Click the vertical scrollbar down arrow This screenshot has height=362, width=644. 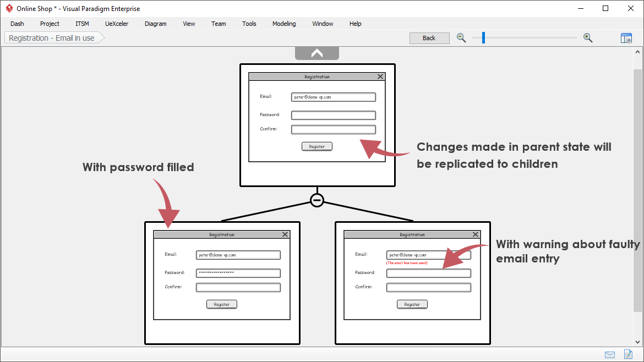[x=637, y=342]
